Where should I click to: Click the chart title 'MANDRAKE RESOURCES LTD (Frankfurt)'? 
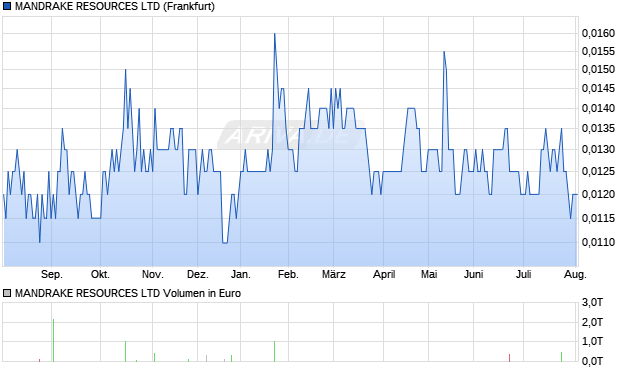click(115, 6)
